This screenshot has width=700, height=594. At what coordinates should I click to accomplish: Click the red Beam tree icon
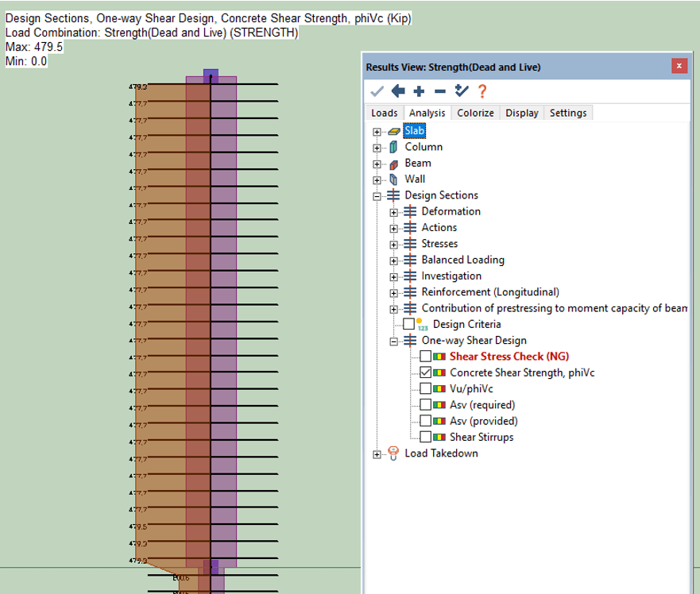coord(393,164)
